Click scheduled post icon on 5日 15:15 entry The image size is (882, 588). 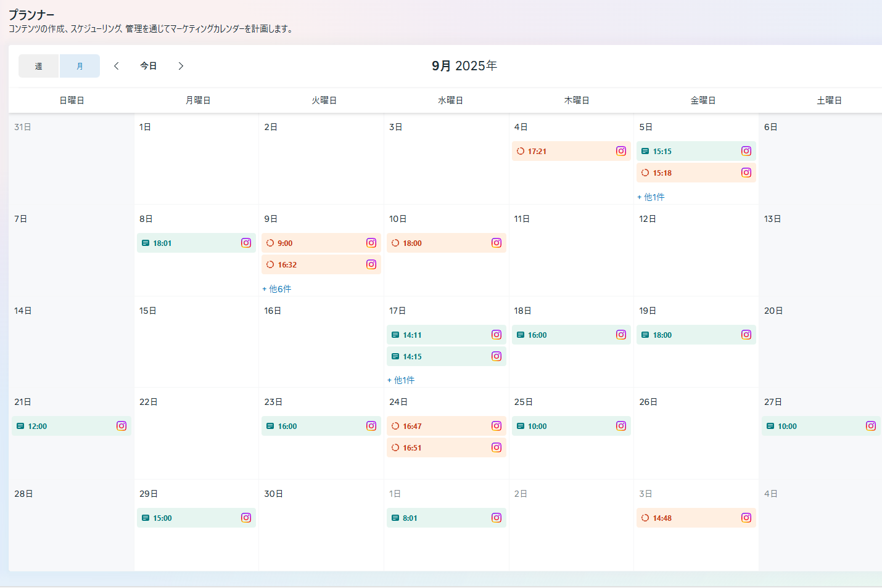tap(645, 151)
